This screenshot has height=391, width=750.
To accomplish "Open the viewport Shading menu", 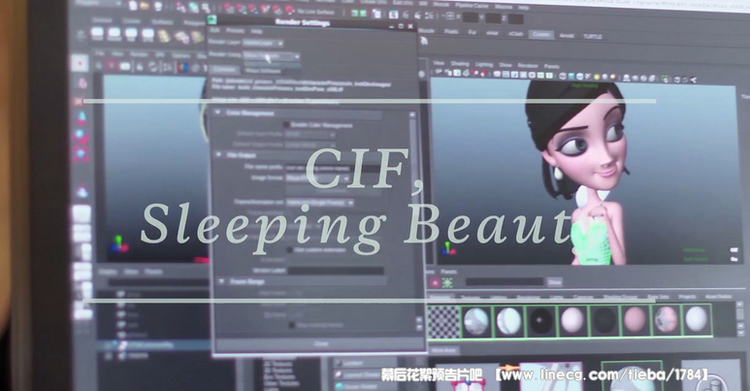I will 460,64.
